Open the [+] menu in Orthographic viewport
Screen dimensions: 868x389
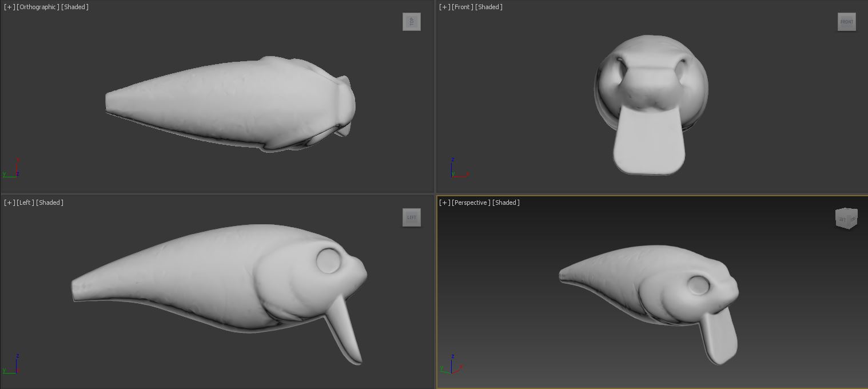pos(9,7)
